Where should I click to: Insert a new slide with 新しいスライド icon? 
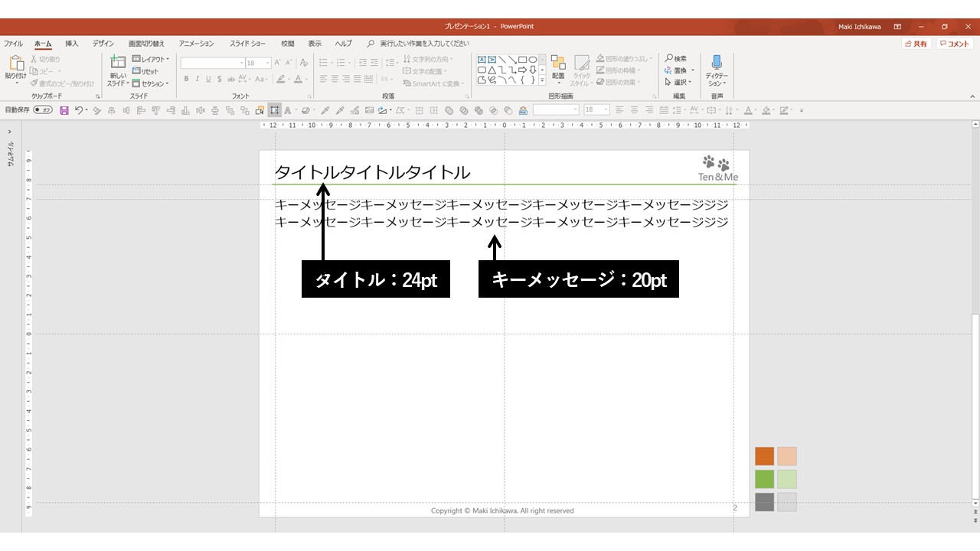tap(118, 64)
